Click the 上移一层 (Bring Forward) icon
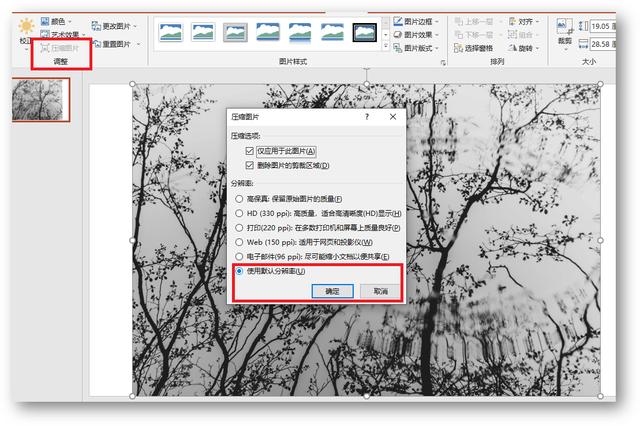Screen dimensions: 640x426 [x=459, y=21]
